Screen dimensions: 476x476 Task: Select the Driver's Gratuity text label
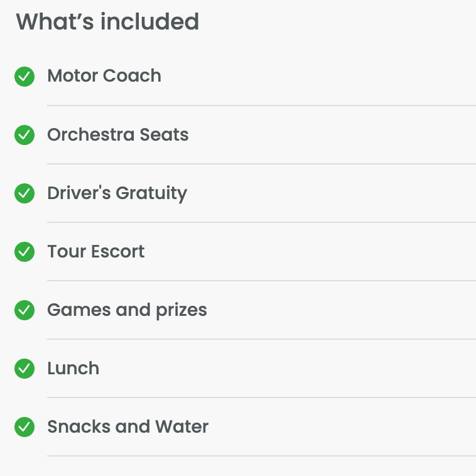point(117,193)
